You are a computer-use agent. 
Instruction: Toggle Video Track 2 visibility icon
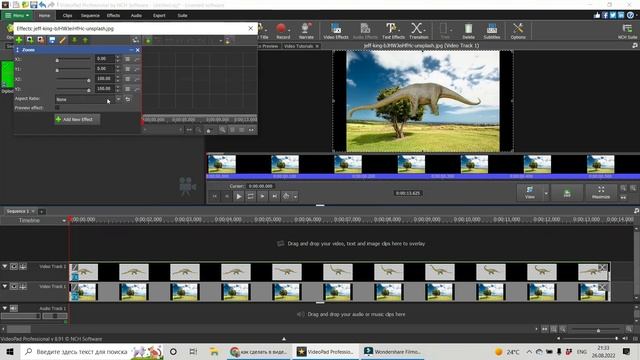tap(14, 266)
